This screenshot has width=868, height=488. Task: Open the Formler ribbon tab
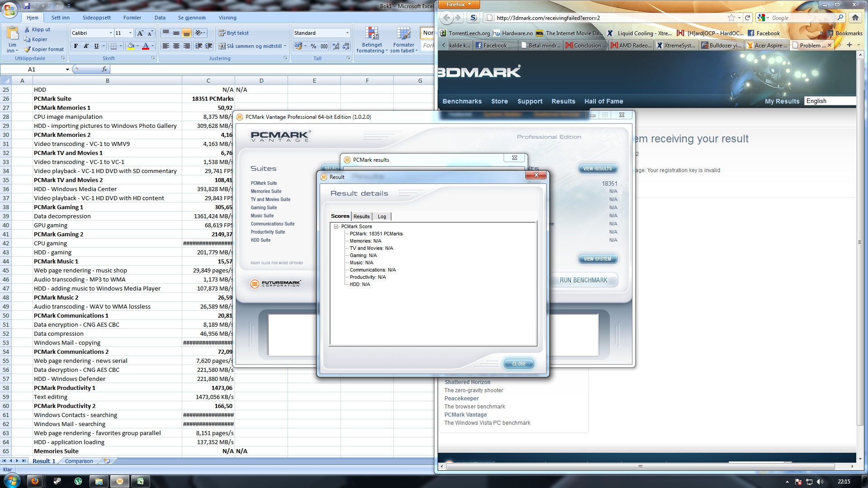pos(132,18)
